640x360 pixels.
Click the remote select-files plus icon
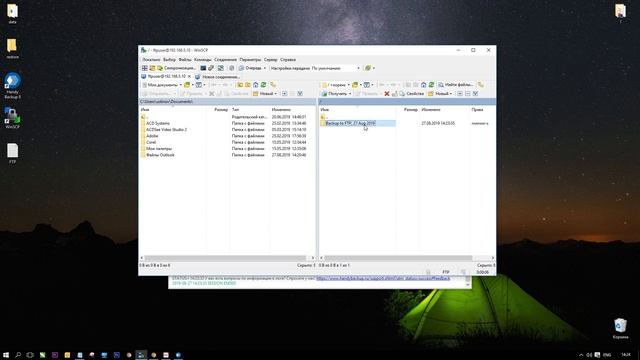pyautogui.click(x=460, y=94)
